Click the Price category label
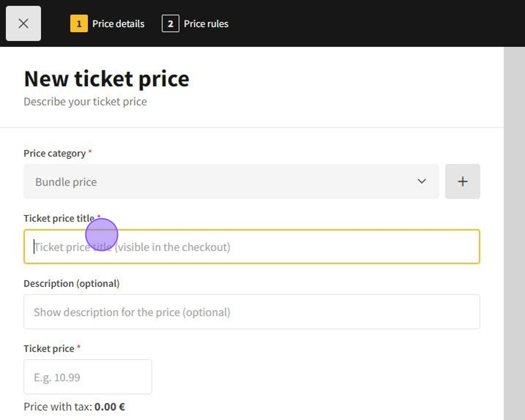Image resolution: width=525 pixels, height=420 pixels. pos(54,154)
